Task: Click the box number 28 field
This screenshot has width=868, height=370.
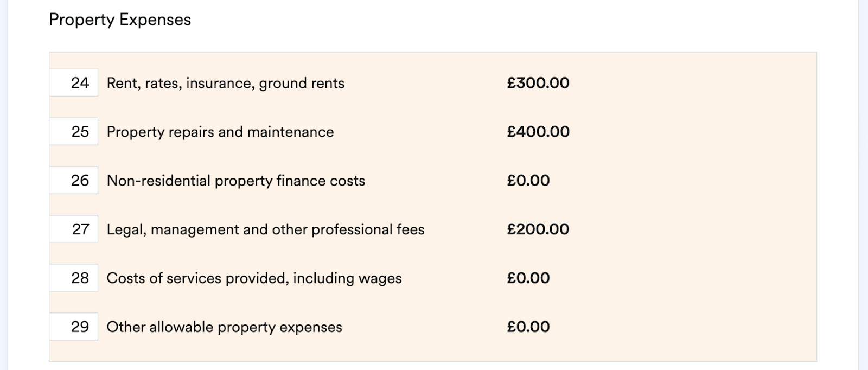Action: pos(74,278)
